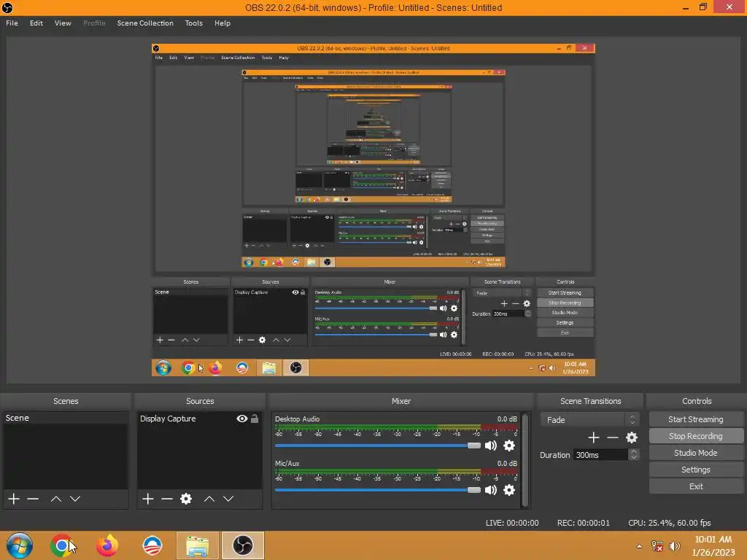Open the Help menu
This screenshot has width=747, height=560.
click(222, 23)
